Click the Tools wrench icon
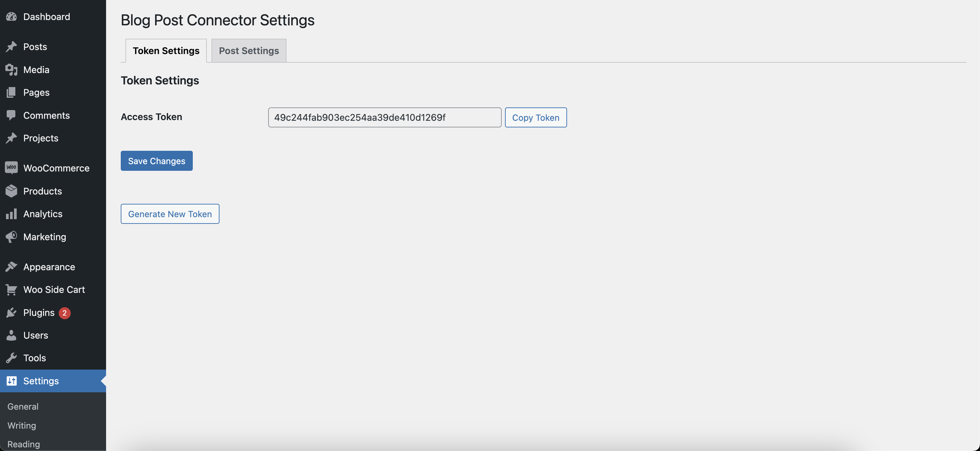This screenshot has width=980, height=451. pos(11,358)
